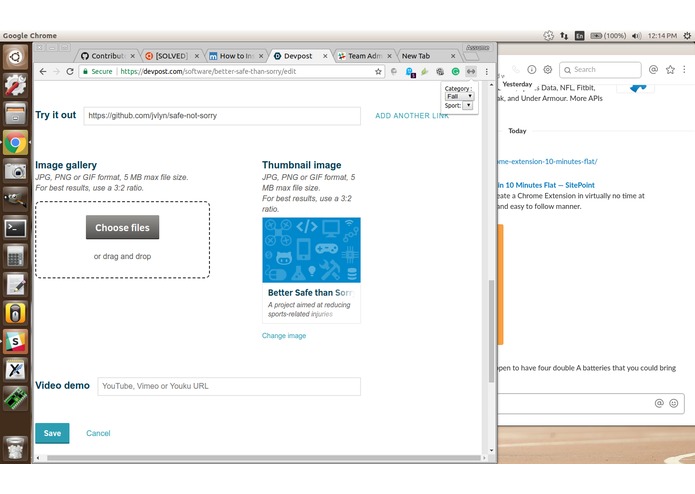The height and width of the screenshot is (494, 695).
Task: Open Slack channel settings gear
Action: point(548,69)
